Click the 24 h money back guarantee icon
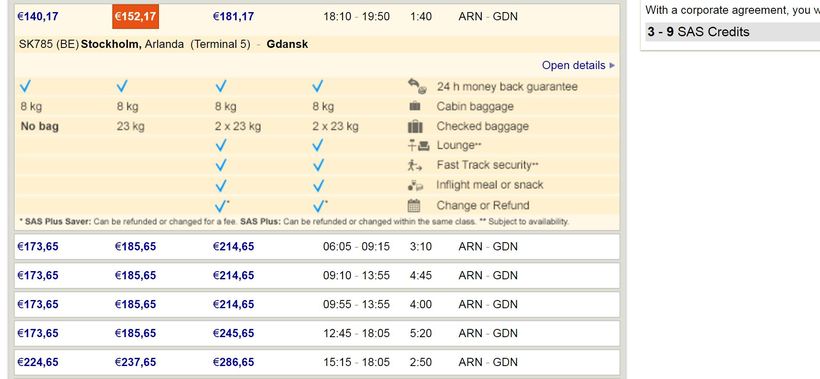 416,87
